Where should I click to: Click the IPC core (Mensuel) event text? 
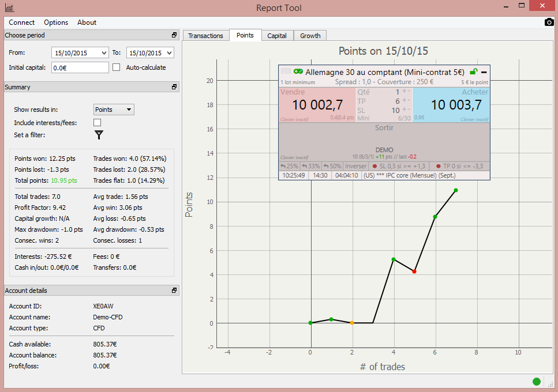coord(409,175)
